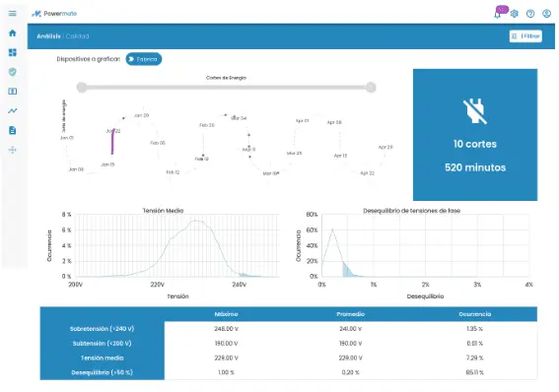Open the help question mark icon
The height and width of the screenshot is (392, 559).
point(530,14)
